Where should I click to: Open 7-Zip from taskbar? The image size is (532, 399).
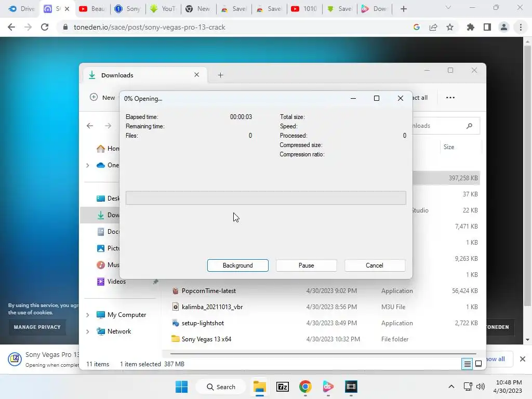282,387
